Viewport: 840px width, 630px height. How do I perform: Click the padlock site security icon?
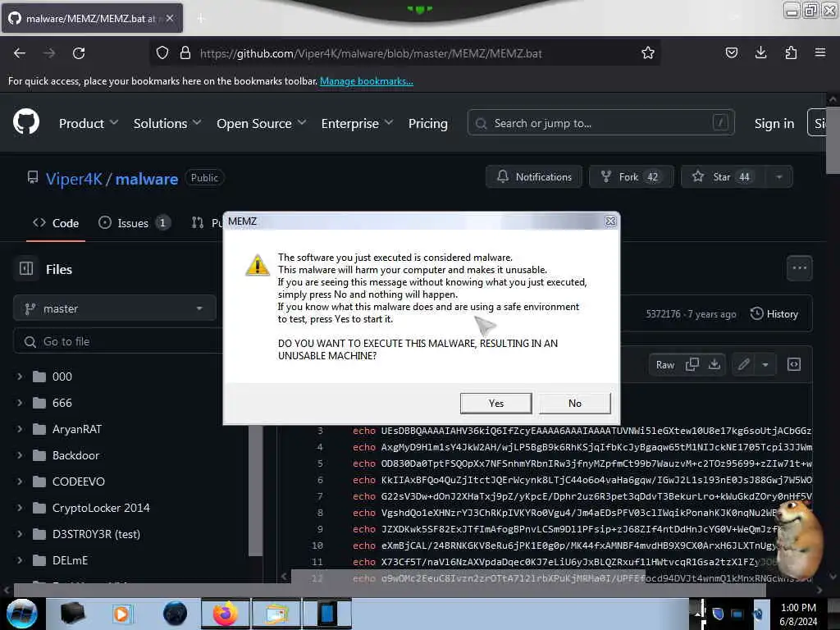pyautogui.click(x=185, y=53)
